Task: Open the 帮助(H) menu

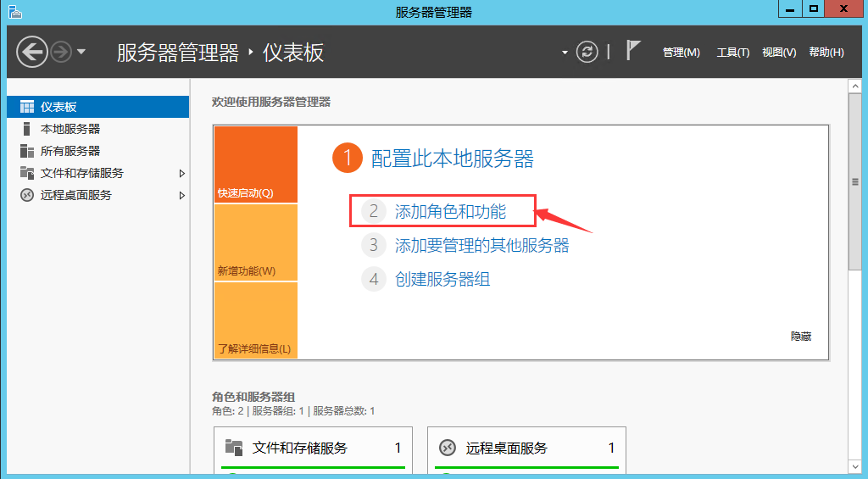Action: 826,52
